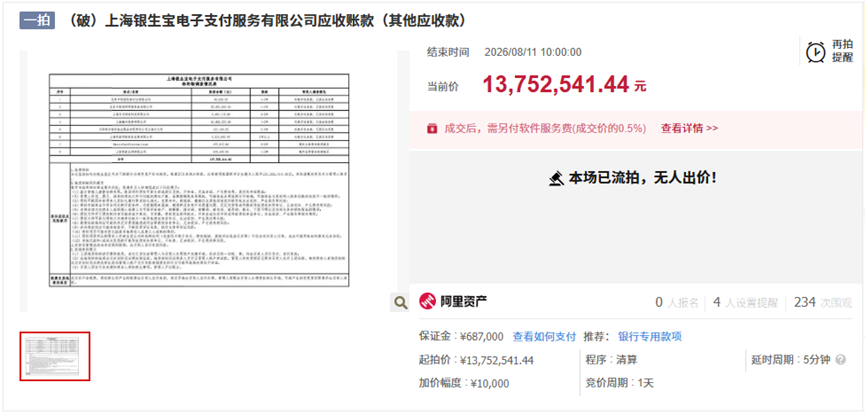The height and width of the screenshot is (414, 865).
Task: Click the red gift icon in the service fee notice
Action: click(432, 128)
